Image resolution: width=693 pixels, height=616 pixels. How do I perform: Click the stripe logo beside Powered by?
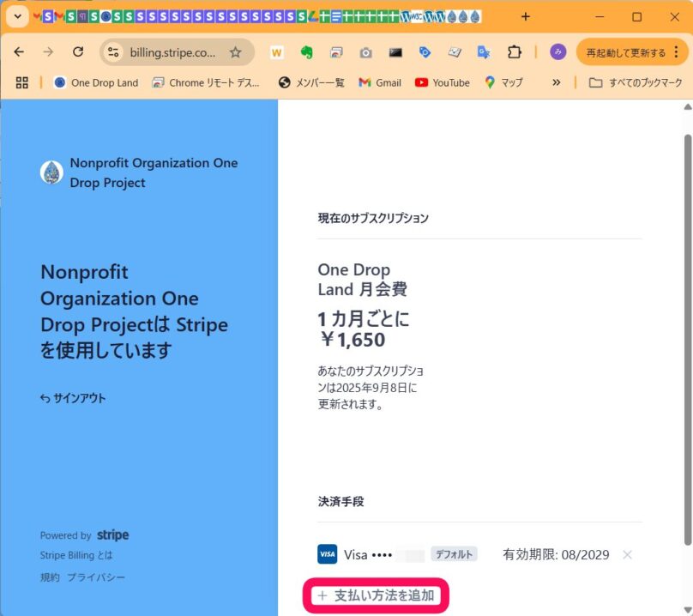point(112,535)
